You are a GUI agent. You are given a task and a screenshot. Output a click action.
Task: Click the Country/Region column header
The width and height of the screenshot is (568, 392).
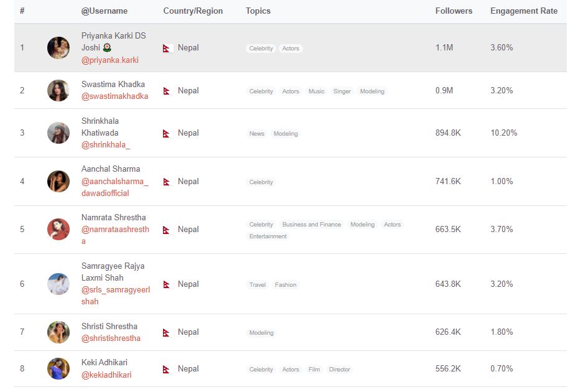click(193, 11)
